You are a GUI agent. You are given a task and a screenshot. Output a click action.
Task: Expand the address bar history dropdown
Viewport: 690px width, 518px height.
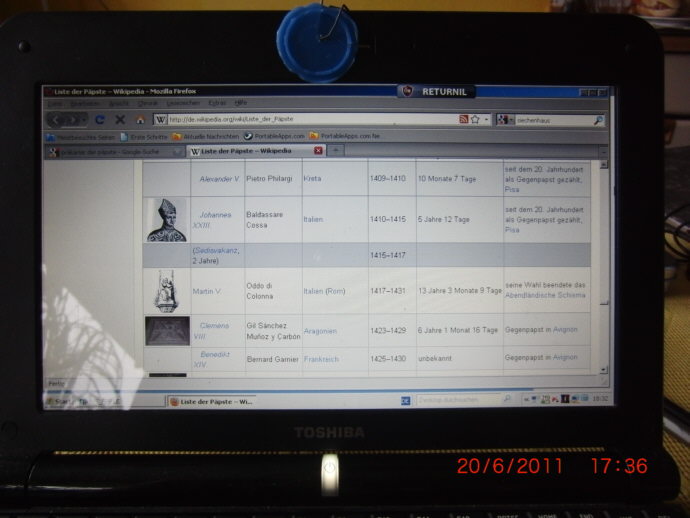pyautogui.click(x=486, y=119)
